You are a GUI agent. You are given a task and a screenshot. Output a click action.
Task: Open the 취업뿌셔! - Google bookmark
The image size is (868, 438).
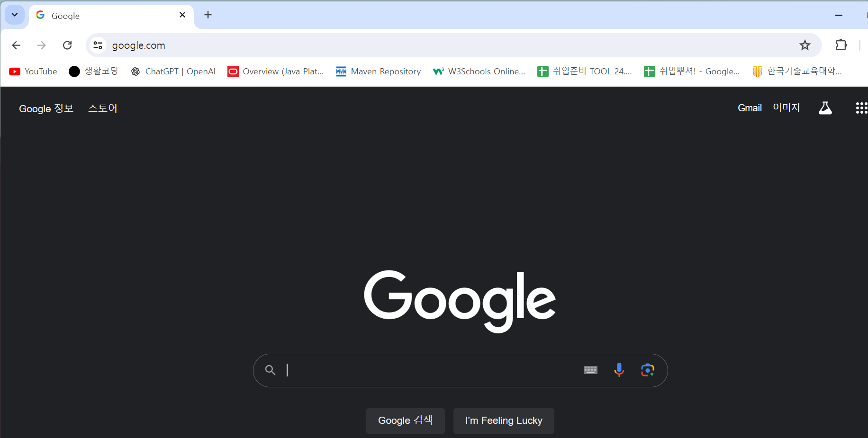coord(692,72)
